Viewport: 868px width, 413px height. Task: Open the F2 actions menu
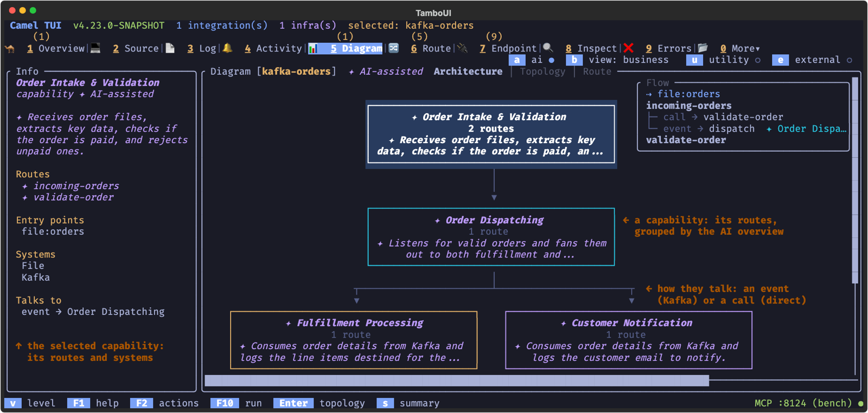164,403
